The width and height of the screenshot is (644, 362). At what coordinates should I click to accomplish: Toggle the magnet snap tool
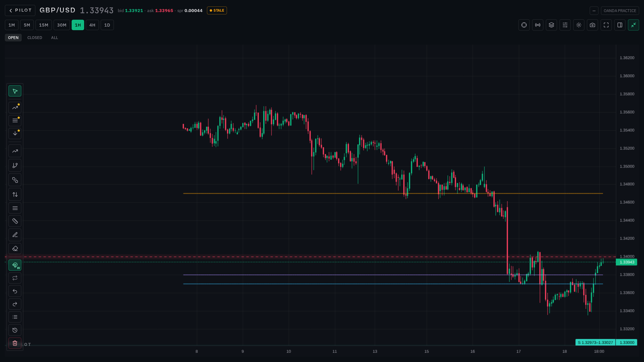coord(15,265)
